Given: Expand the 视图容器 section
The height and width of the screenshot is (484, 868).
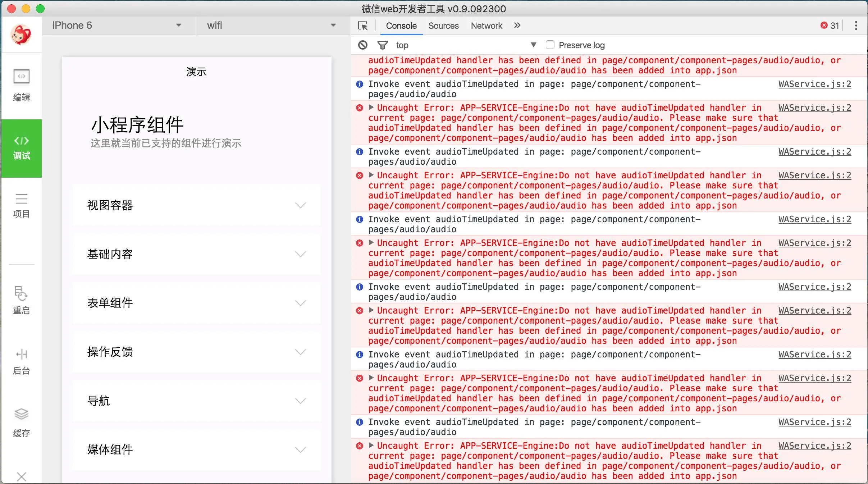Looking at the screenshot, I should coord(196,205).
